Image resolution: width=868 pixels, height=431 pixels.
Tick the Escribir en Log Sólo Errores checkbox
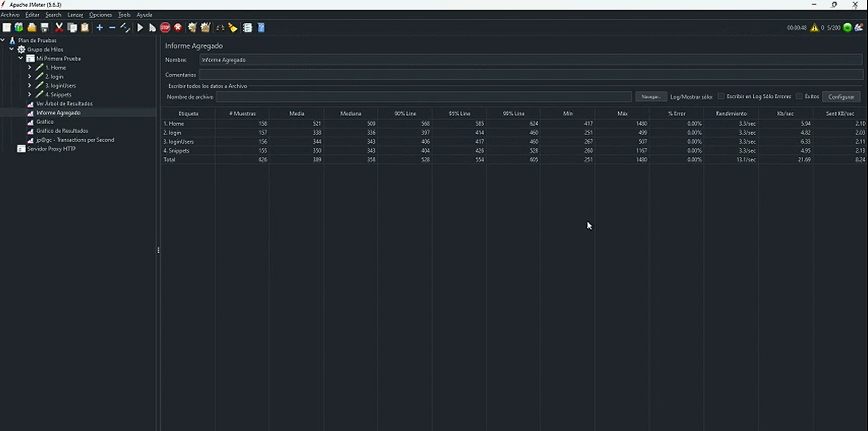click(x=721, y=96)
